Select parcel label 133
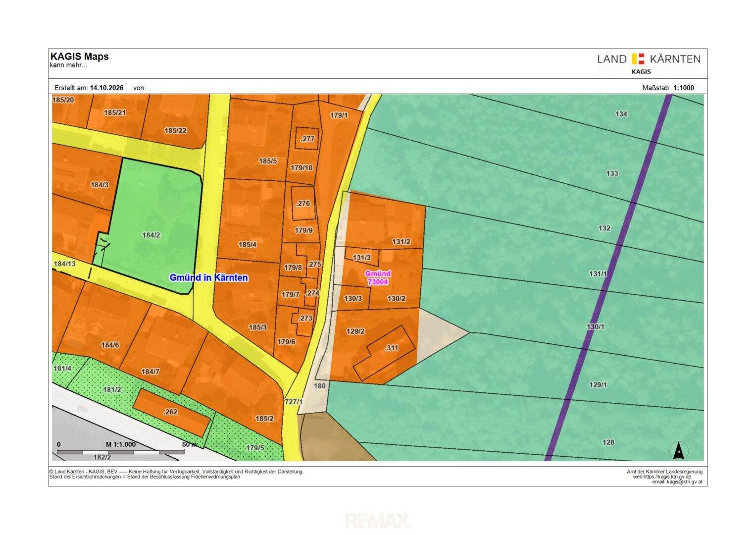 click(612, 173)
